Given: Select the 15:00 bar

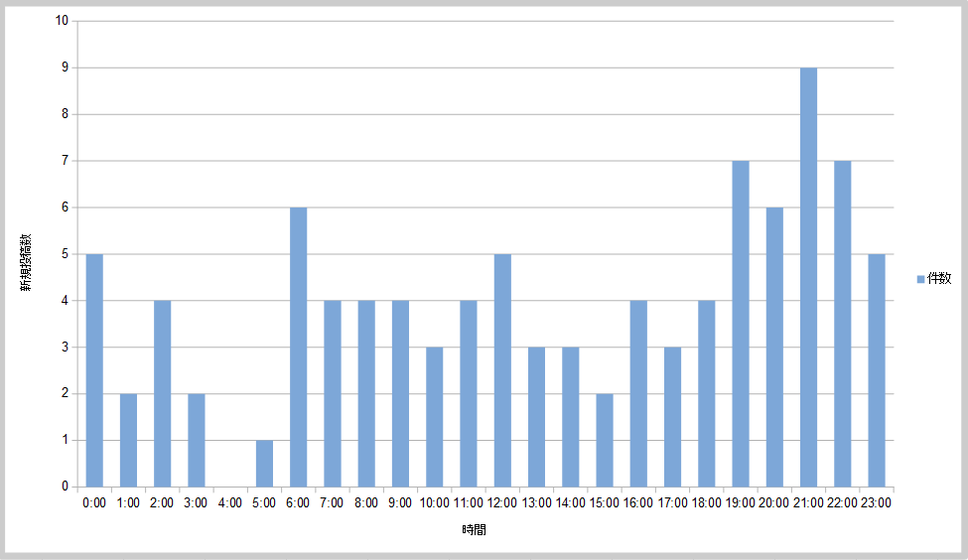Looking at the screenshot, I should coord(605,440).
